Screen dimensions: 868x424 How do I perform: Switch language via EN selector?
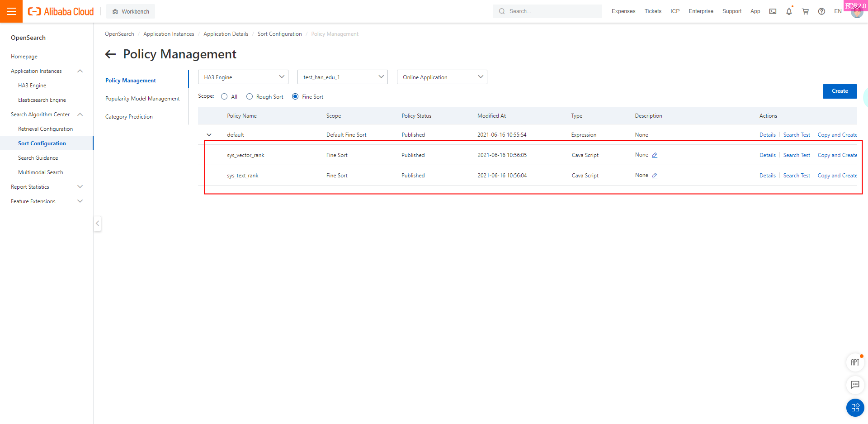coord(838,11)
